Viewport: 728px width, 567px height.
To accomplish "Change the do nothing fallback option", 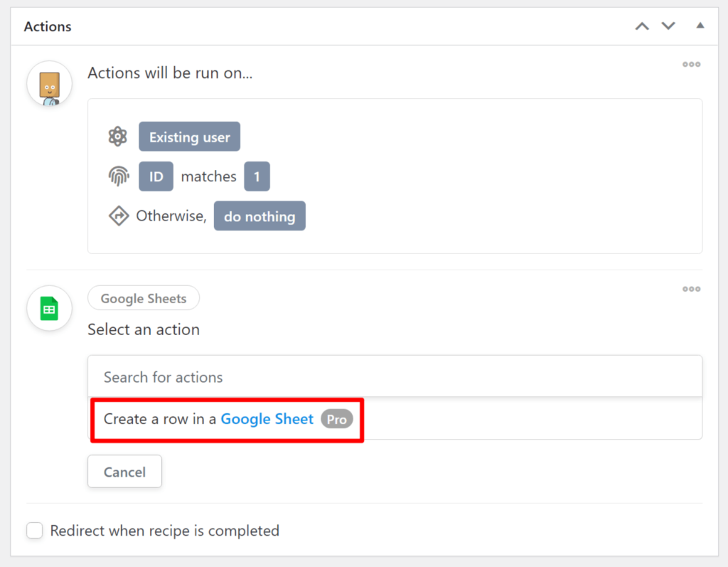I will point(259,216).
